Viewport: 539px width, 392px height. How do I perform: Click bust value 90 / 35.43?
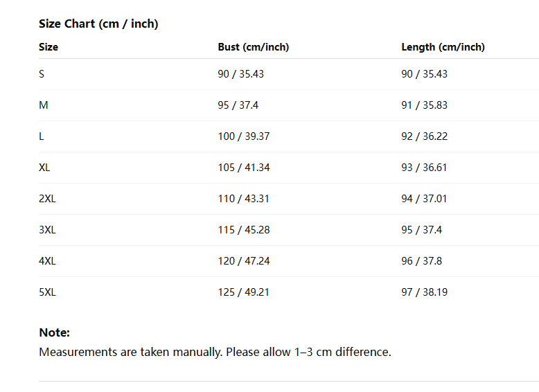click(240, 74)
